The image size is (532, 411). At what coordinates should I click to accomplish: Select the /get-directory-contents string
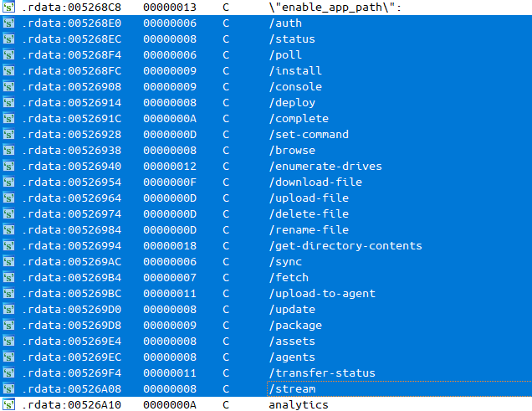click(x=345, y=246)
